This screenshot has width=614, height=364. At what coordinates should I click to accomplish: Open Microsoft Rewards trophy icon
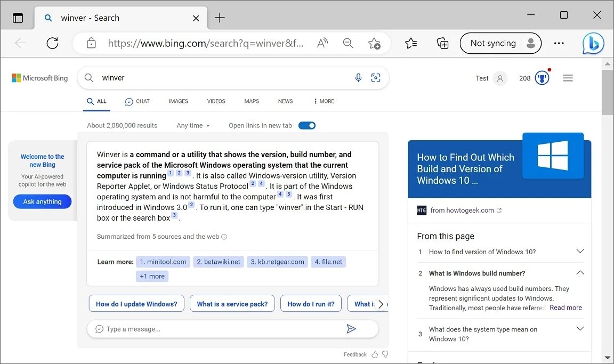coord(543,78)
